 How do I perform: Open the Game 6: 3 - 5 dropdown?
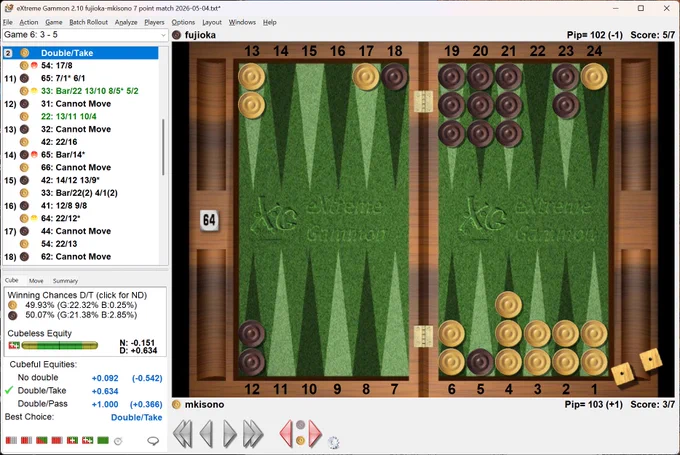tap(85, 35)
